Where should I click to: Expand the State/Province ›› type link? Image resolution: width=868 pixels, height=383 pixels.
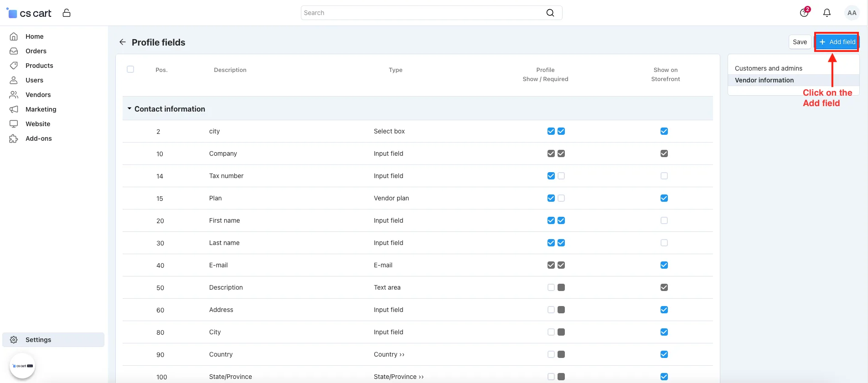pos(398,377)
